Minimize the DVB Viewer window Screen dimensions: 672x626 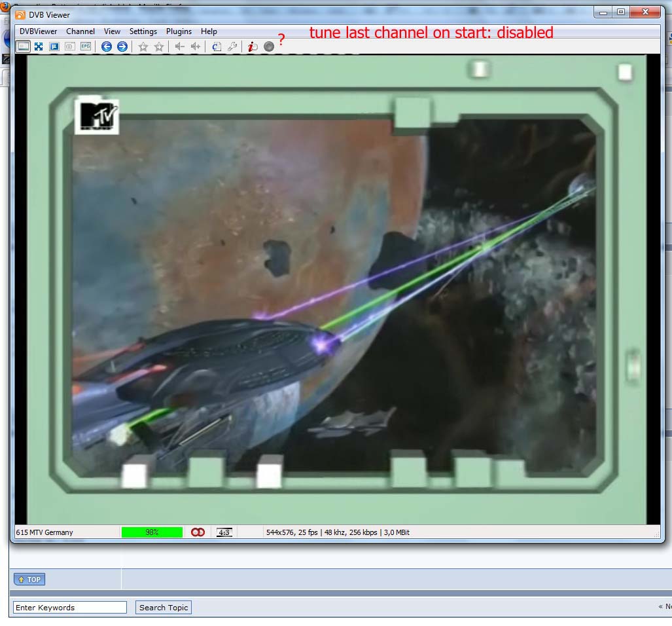tap(603, 12)
